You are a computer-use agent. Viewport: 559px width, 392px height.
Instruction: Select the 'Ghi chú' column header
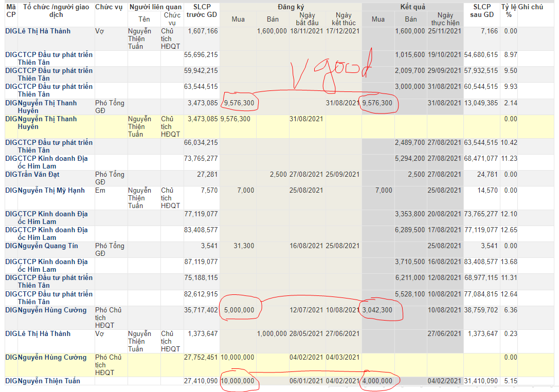(x=531, y=7)
